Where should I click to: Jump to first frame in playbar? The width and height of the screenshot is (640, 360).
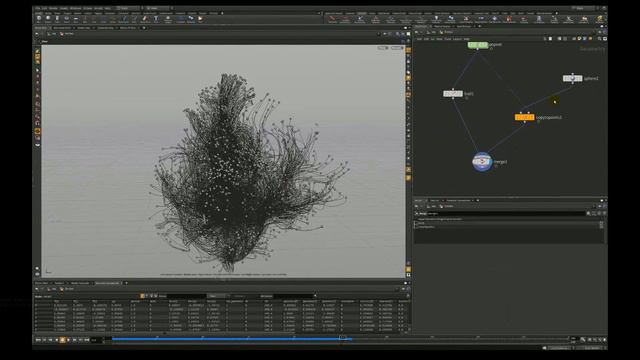coord(38,339)
